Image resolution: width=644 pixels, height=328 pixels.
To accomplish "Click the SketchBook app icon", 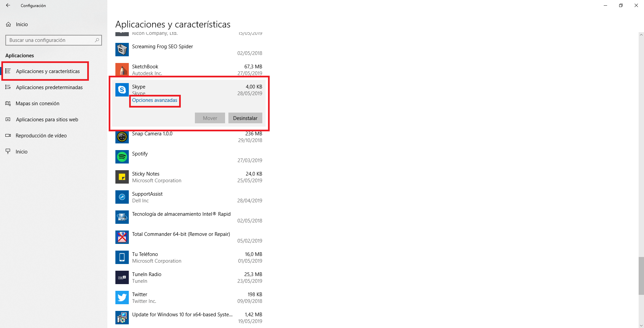I will 122,70.
